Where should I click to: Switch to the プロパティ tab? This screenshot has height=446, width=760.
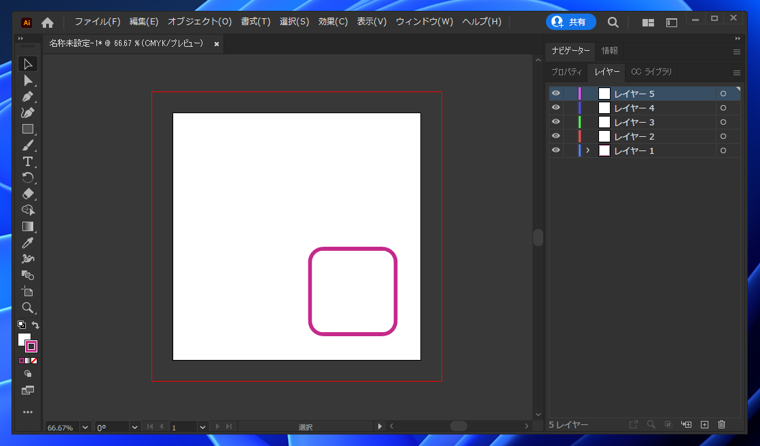point(566,72)
